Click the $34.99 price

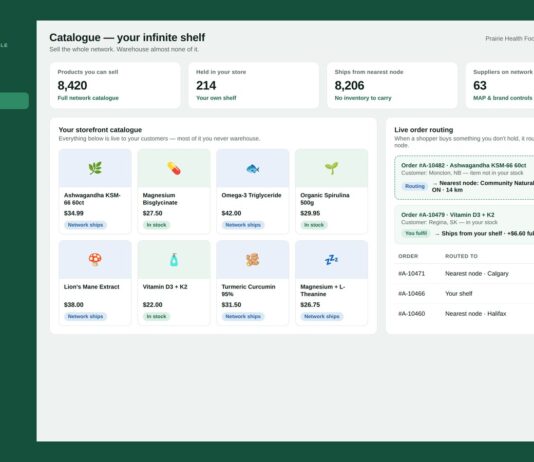point(74,213)
